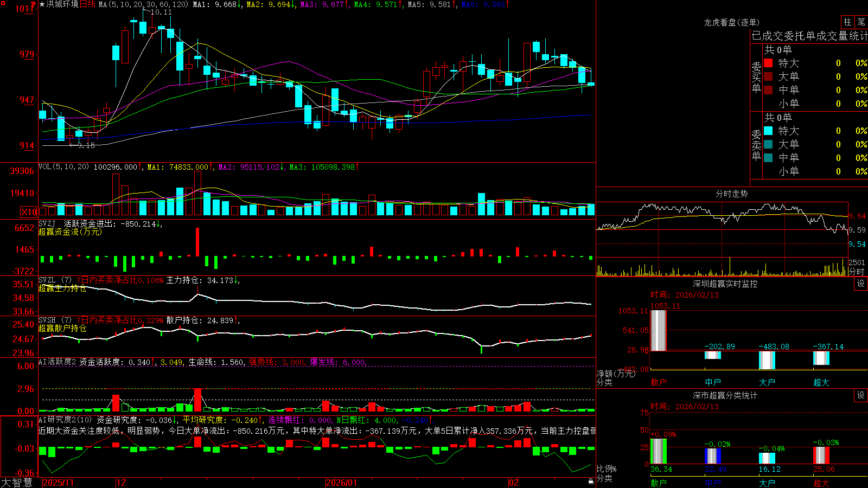Click the 委卖单 section label

(756, 145)
